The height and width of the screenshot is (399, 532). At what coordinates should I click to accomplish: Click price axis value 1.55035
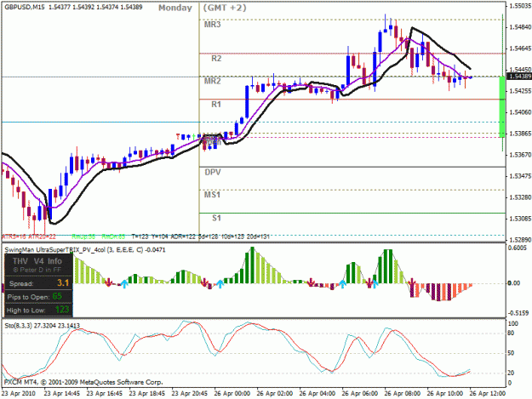point(520,6)
